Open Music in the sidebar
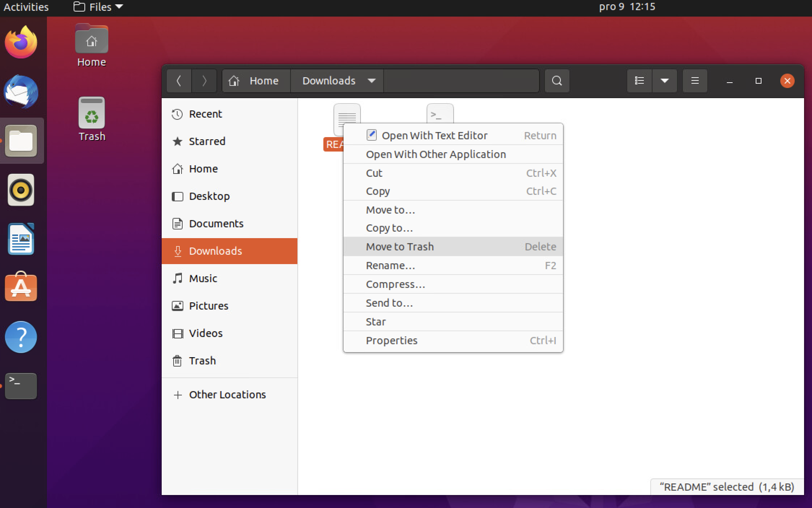 coord(230,279)
